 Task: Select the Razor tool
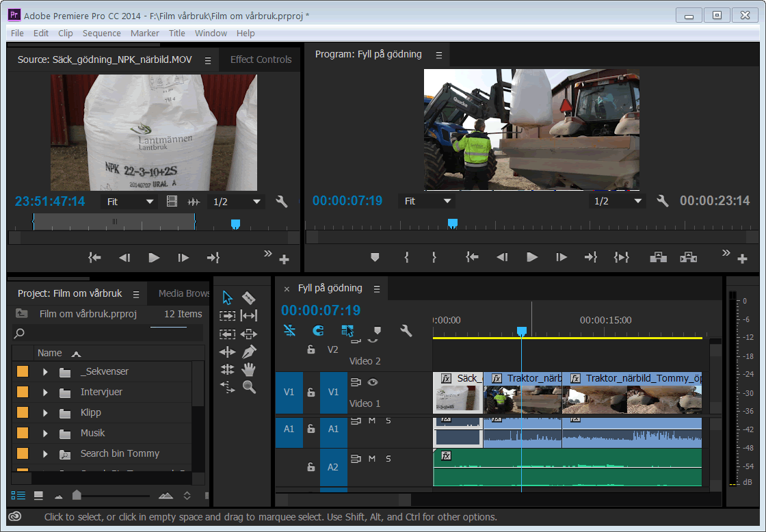coord(249,298)
